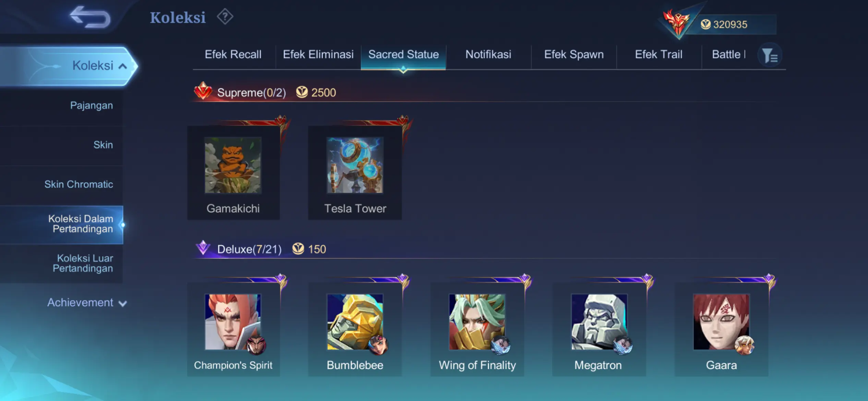Select the Champion's Spirit statue
Image resolution: width=868 pixels, height=401 pixels.
pyautogui.click(x=233, y=329)
